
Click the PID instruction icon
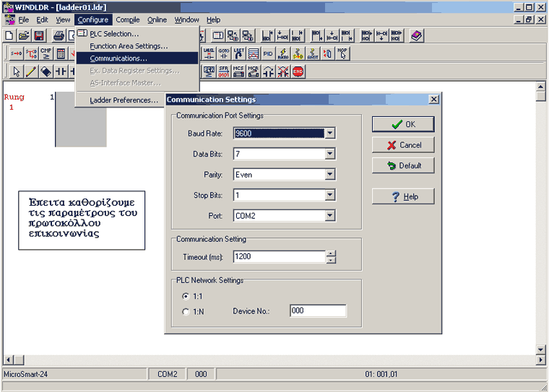click(267, 53)
